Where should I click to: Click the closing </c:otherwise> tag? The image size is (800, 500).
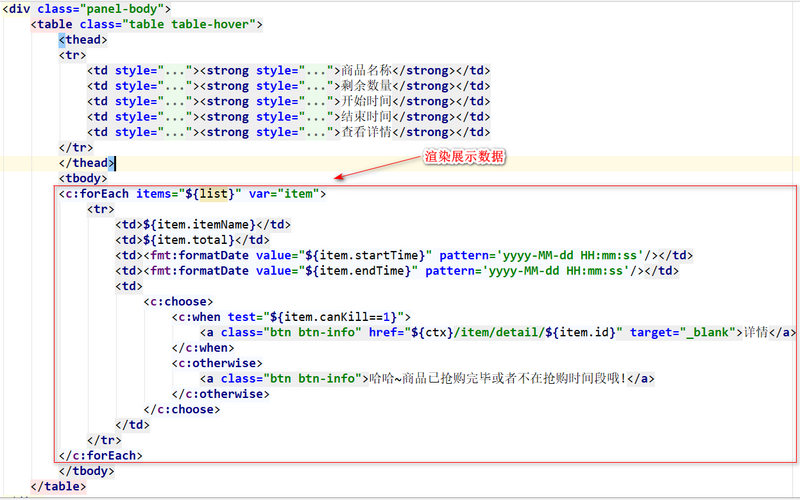pos(220,394)
